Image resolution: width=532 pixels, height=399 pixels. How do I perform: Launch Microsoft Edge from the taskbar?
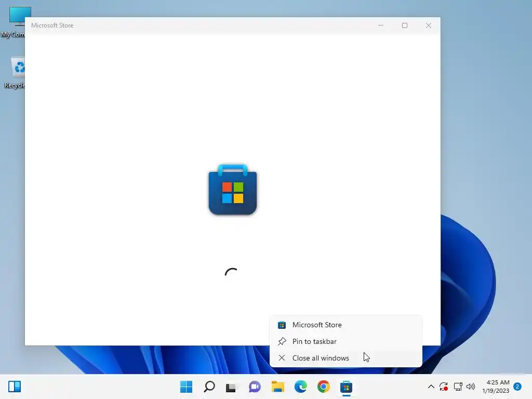coord(301,387)
